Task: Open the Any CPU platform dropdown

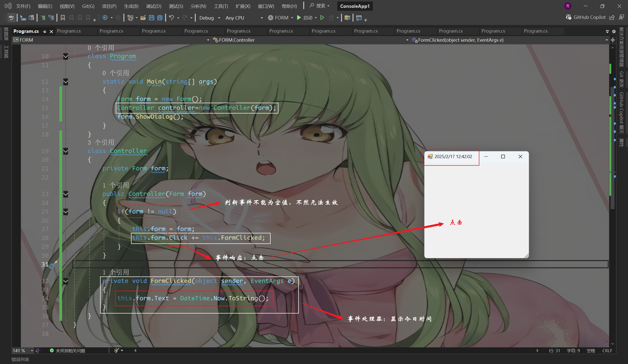Action: (x=244, y=18)
